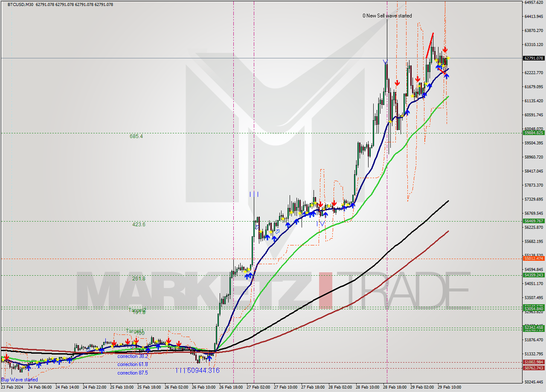Screen dimensions: 546x392
Task: Click the '27 Feb 10:00' time axis label
Action: [285, 387]
